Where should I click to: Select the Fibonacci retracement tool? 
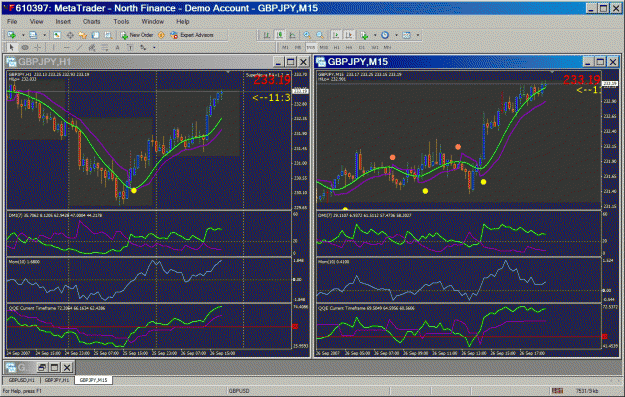tap(104, 47)
